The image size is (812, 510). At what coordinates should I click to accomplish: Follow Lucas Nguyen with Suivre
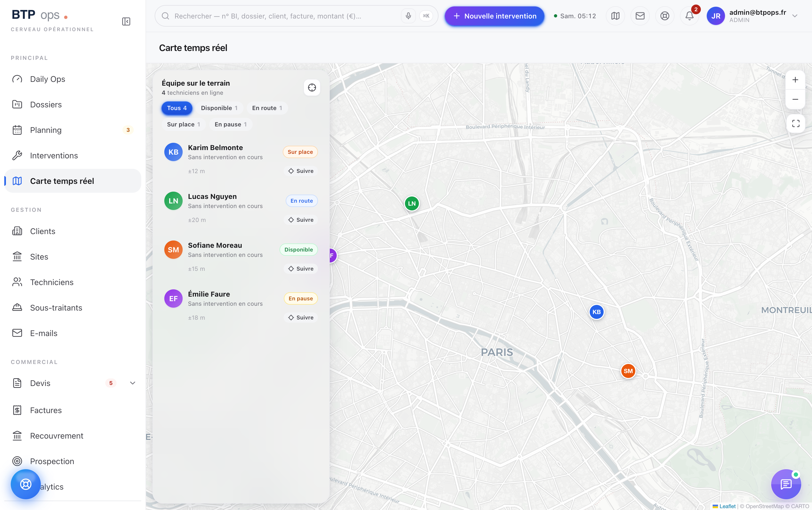click(x=301, y=220)
